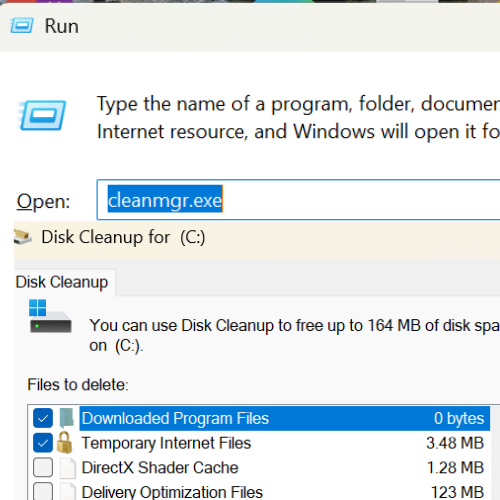This screenshot has height=500, width=500.
Task: Click the Run icon in the title bar
Action: pyautogui.click(x=22, y=26)
